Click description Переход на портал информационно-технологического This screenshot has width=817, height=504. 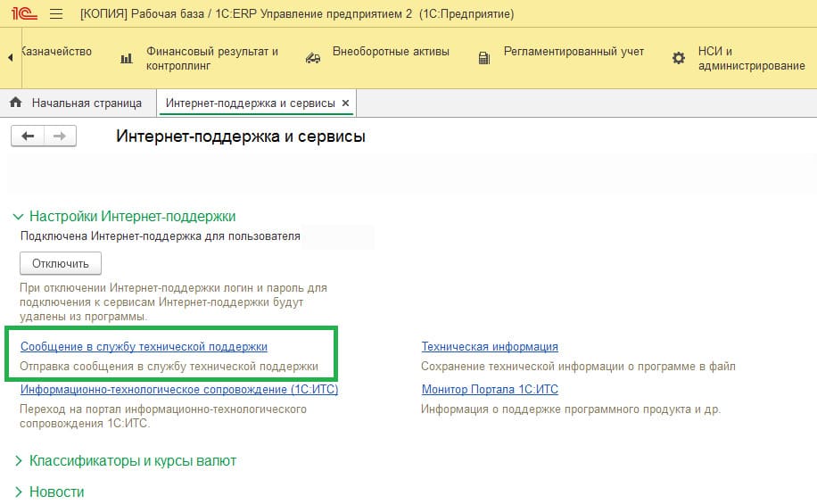tap(163, 416)
